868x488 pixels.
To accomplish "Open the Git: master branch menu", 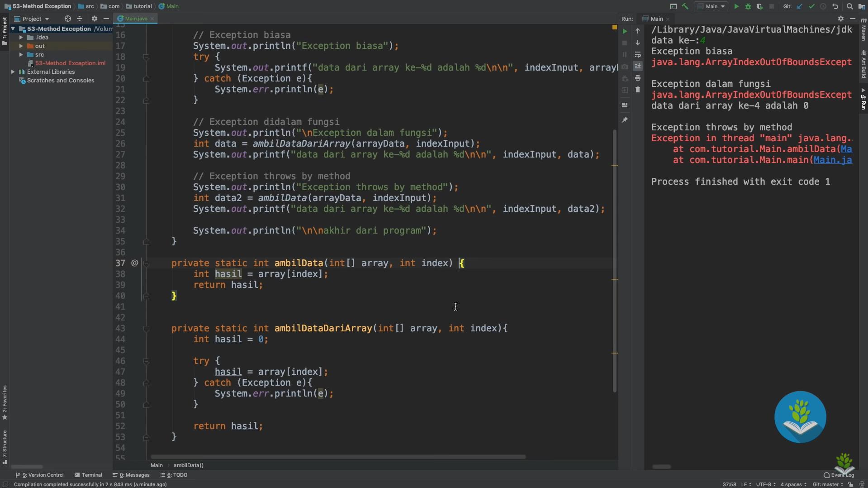I will [828, 484].
